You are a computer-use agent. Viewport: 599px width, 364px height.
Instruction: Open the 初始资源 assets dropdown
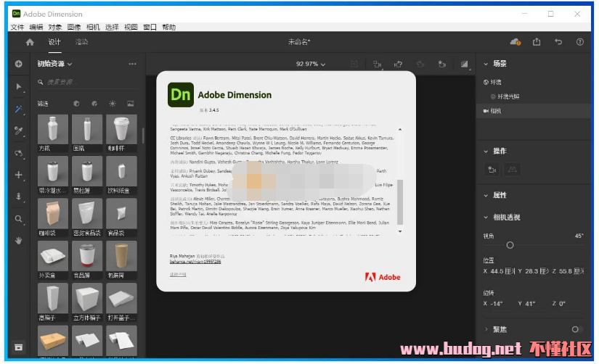(x=54, y=64)
